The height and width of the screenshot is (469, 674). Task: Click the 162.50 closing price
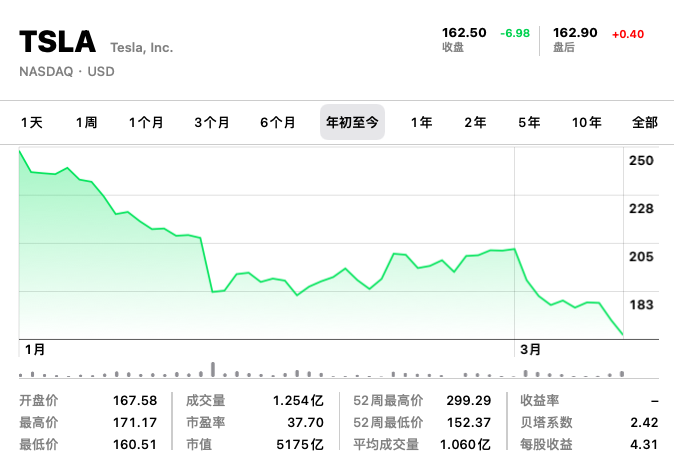click(x=464, y=33)
